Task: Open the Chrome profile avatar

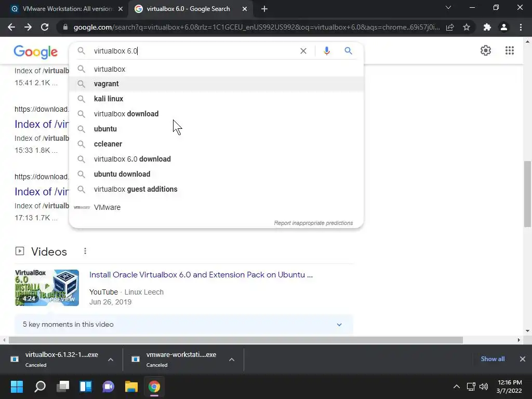Action: pyautogui.click(x=504, y=27)
